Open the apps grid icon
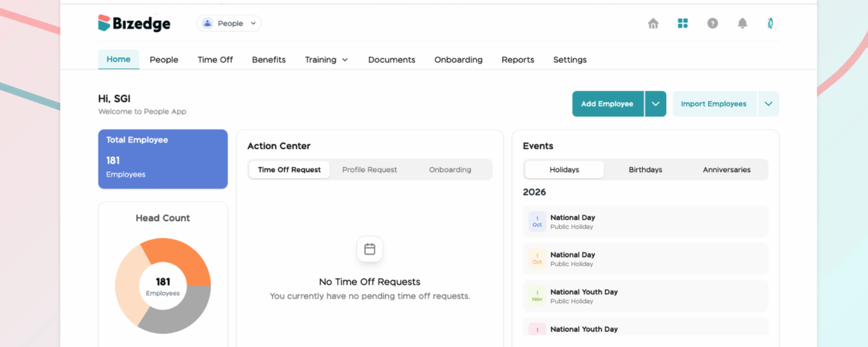Screen dimensions: 868x347 click(683, 23)
